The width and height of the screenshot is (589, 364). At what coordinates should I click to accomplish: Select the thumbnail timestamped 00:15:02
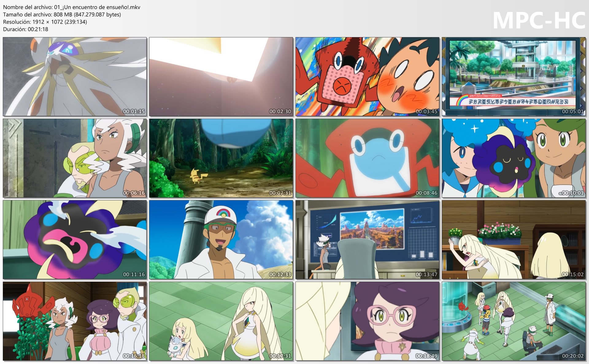point(514,240)
